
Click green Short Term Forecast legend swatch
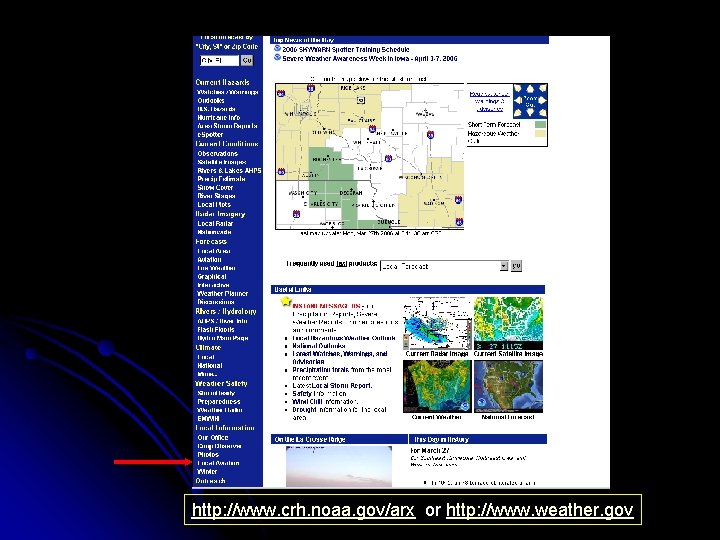[540, 124]
